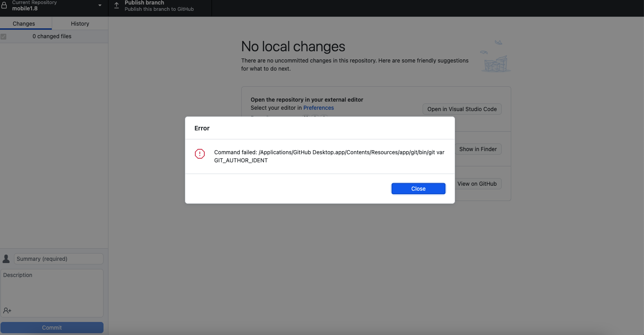Click the repository lock icon
This screenshot has height=335, width=644.
[x=5, y=5]
